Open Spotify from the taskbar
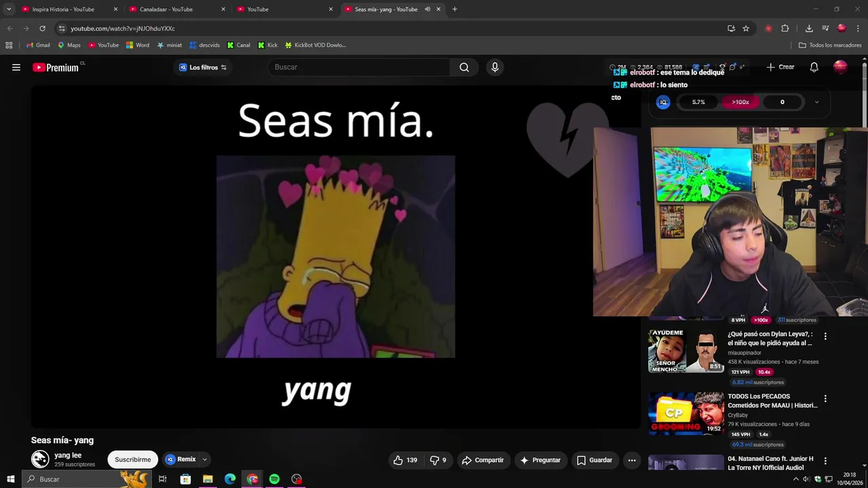868x488 pixels. 274,479
